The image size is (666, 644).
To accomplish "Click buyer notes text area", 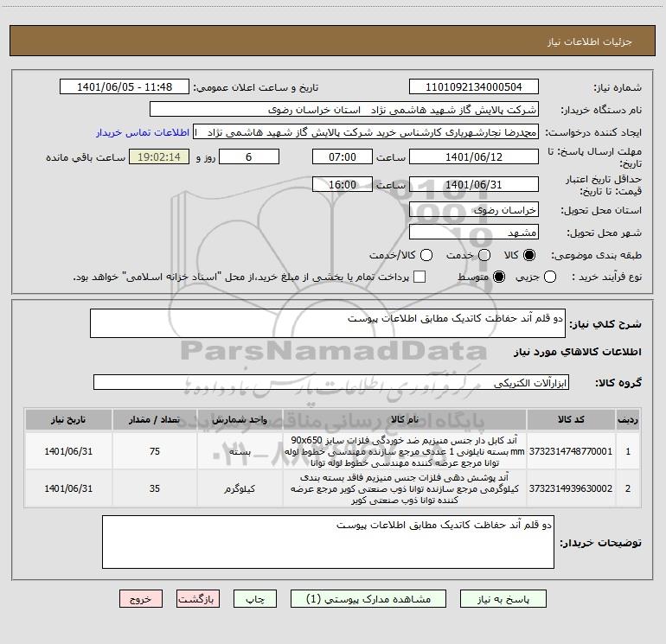I will (x=328, y=542).
